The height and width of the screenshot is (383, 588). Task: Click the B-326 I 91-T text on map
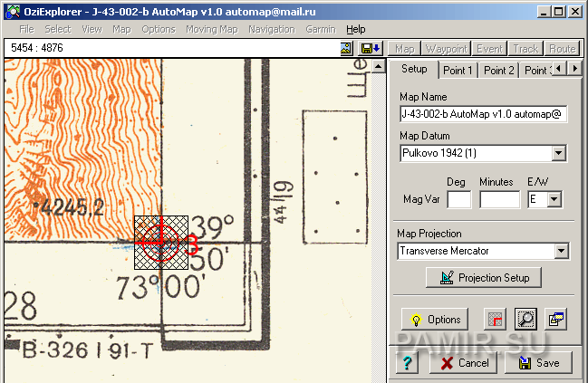[88, 350]
